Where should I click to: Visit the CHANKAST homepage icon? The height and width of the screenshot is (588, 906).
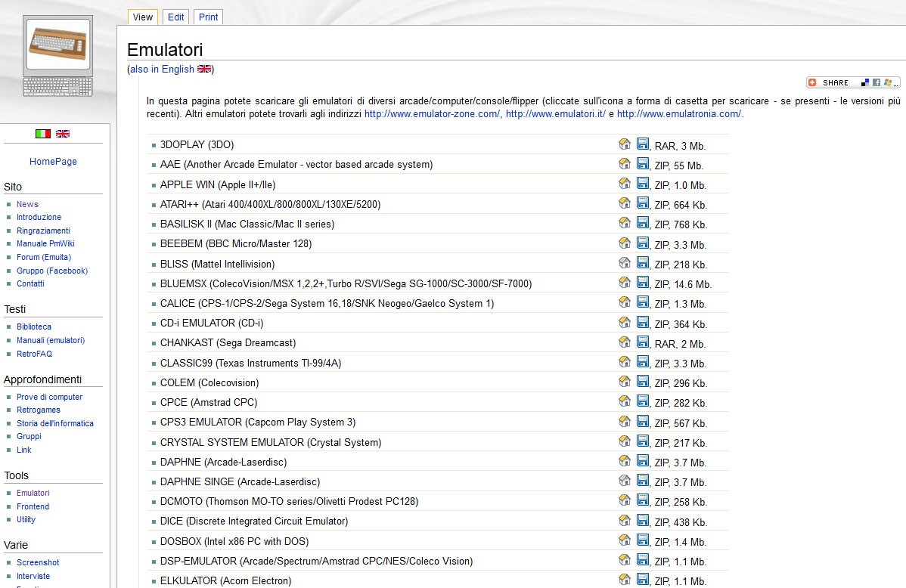point(625,342)
